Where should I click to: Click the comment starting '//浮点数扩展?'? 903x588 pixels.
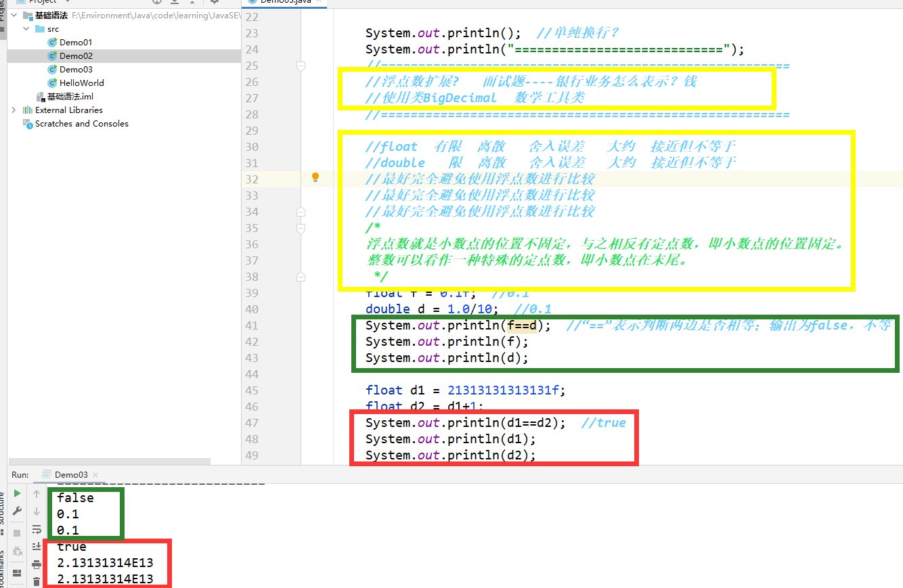[531, 82]
